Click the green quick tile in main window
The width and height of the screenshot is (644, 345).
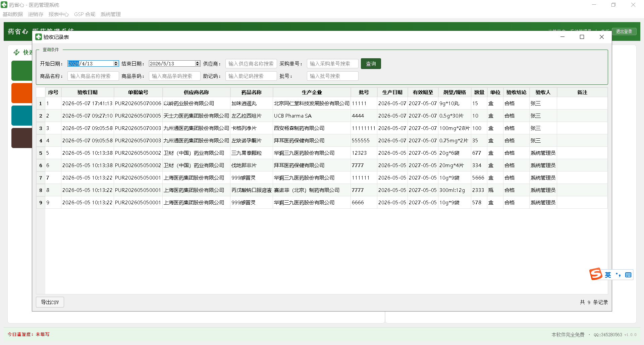pyautogui.click(x=21, y=71)
